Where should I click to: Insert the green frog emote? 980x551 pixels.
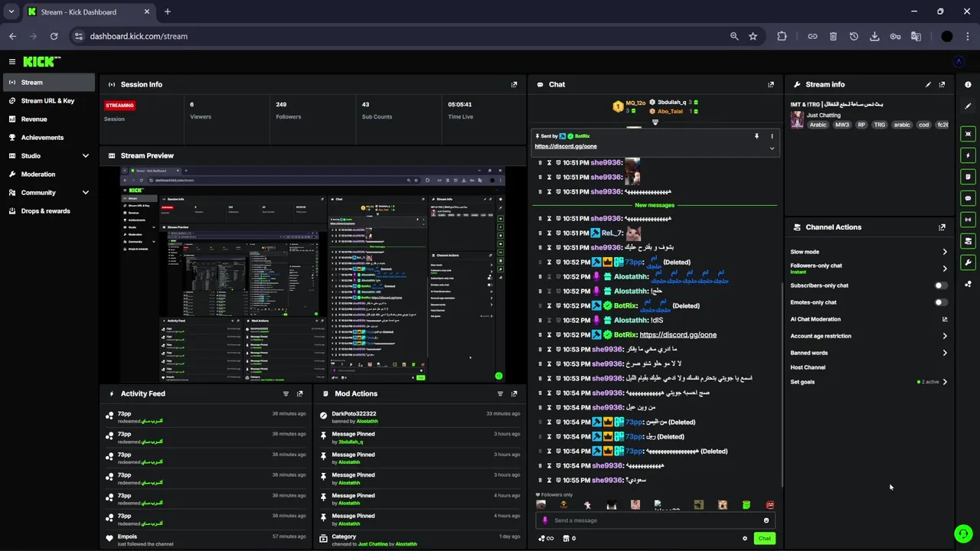[746, 505]
